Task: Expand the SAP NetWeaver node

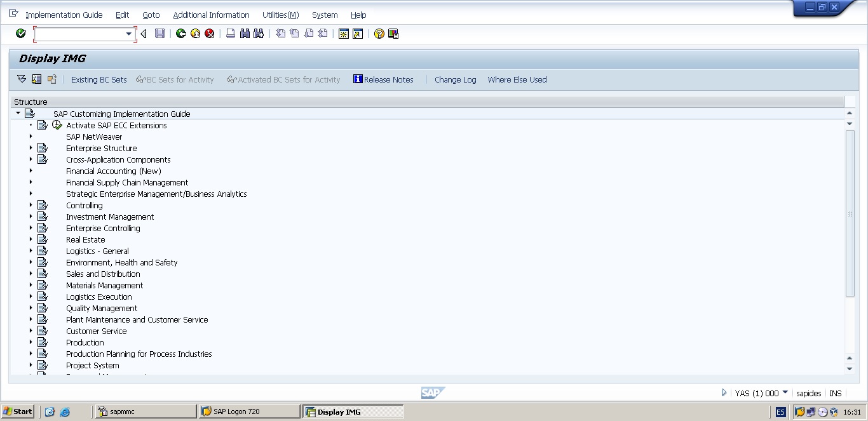Action: click(31, 137)
